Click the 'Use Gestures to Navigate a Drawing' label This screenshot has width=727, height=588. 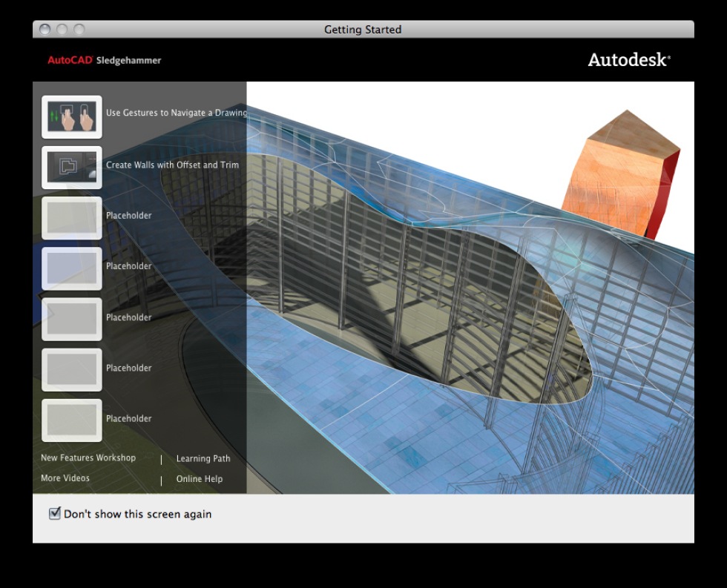click(176, 113)
